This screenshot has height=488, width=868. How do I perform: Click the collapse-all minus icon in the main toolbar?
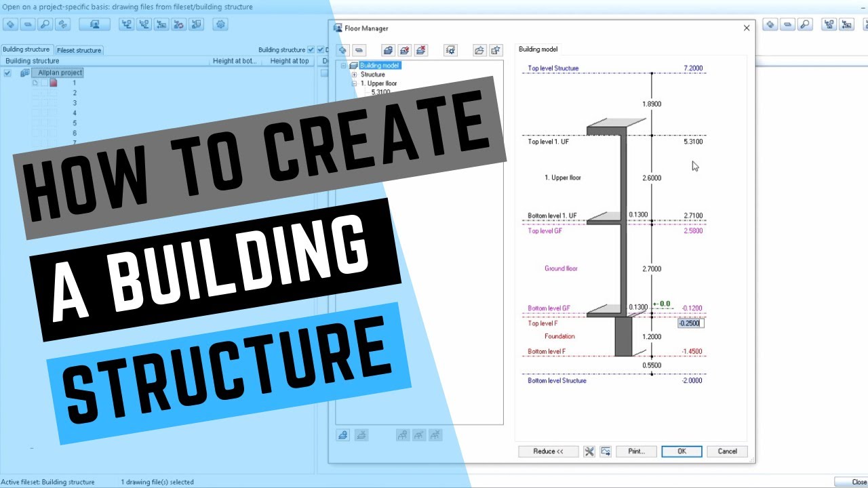tap(28, 24)
